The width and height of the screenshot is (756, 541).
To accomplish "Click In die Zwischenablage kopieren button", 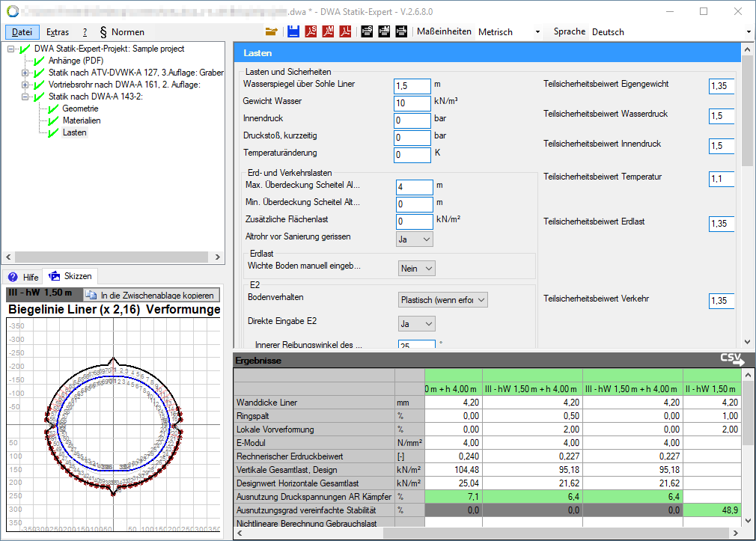I will coord(151,295).
